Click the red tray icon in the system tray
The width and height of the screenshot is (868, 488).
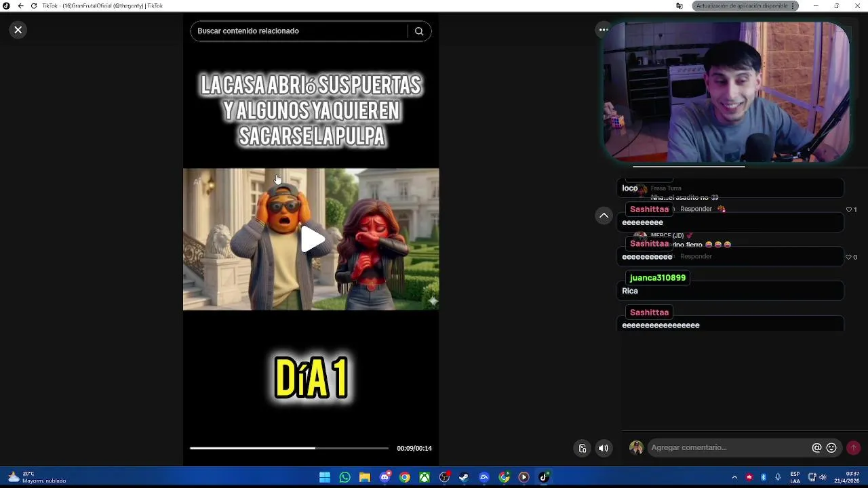(x=749, y=477)
